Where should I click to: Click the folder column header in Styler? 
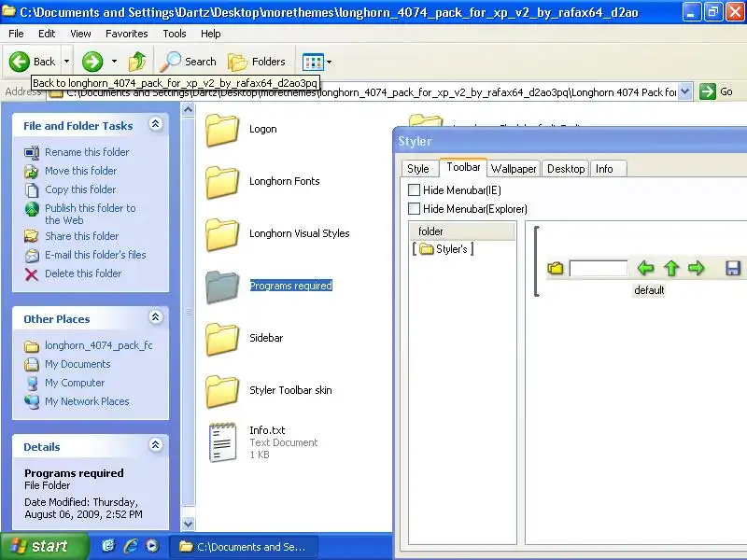tap(462, 231)
